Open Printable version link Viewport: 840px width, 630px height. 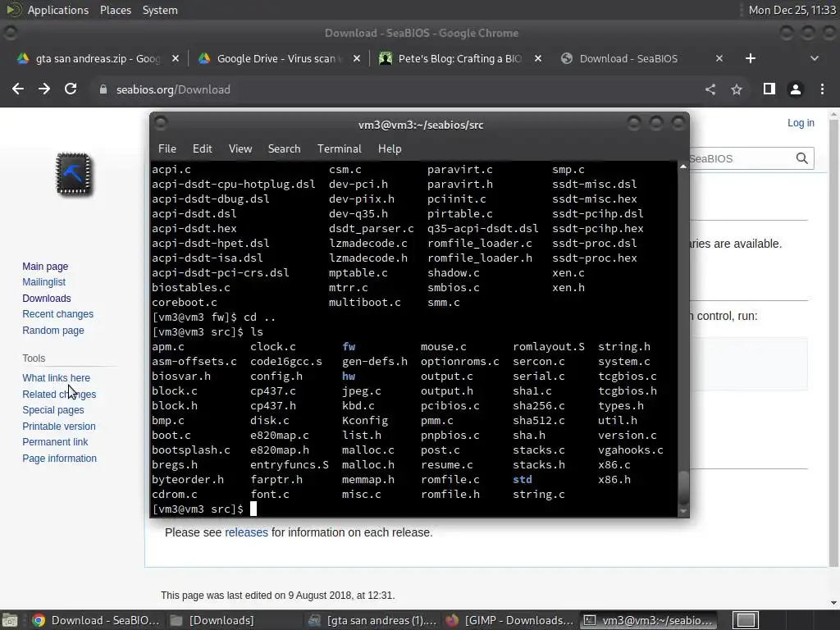click(59, 427)
